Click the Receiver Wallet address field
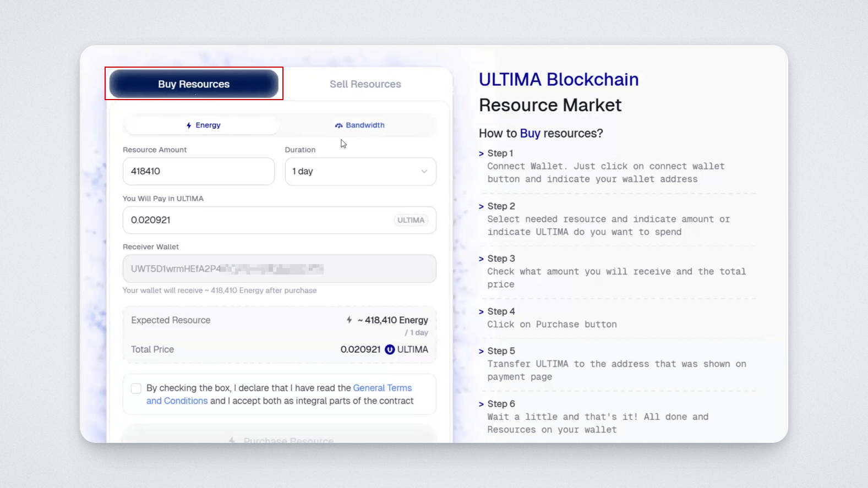Viewport: 868px width, 488px height. pyautogui.click(x=279, y=268)
